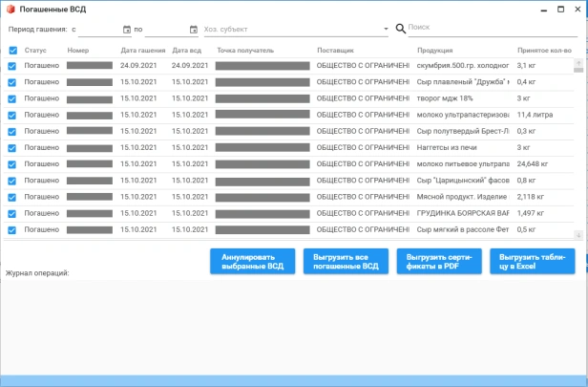Click Выгрузить сертификаты в PDF button

click(x=439, y=261)
